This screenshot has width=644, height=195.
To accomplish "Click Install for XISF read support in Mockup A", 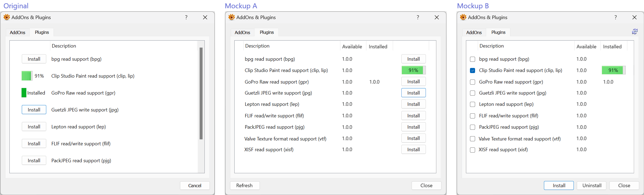I will tap(413, 150).
